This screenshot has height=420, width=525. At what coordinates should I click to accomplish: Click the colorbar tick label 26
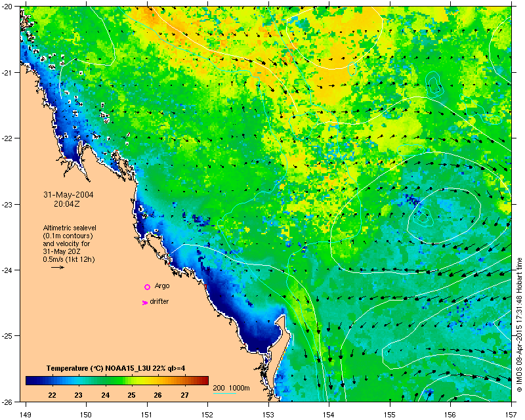157,395
